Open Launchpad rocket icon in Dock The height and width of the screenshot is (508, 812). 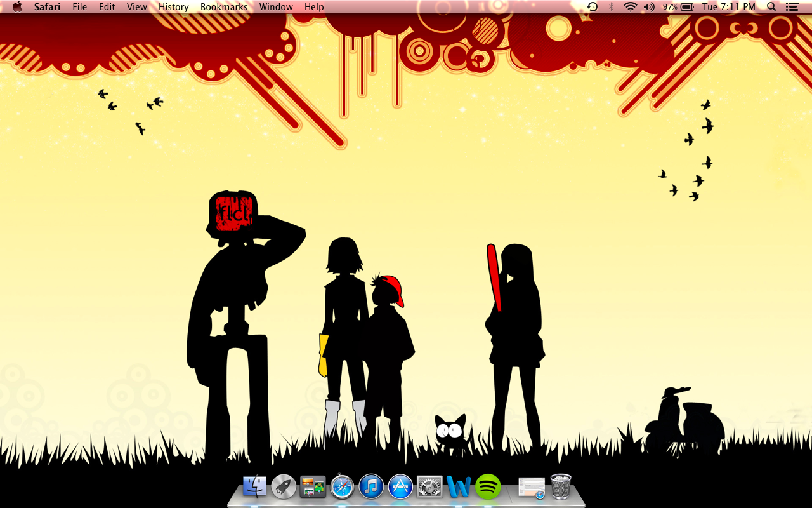284,487
